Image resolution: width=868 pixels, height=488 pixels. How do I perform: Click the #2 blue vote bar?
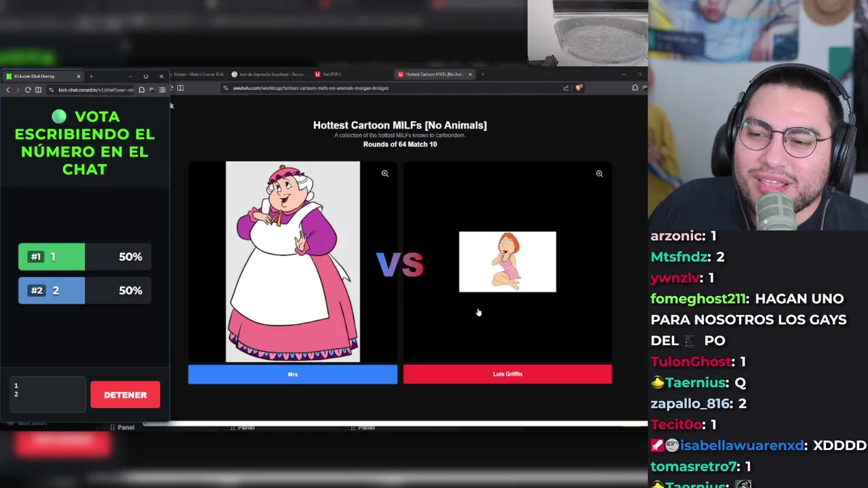tap(84, 291)
